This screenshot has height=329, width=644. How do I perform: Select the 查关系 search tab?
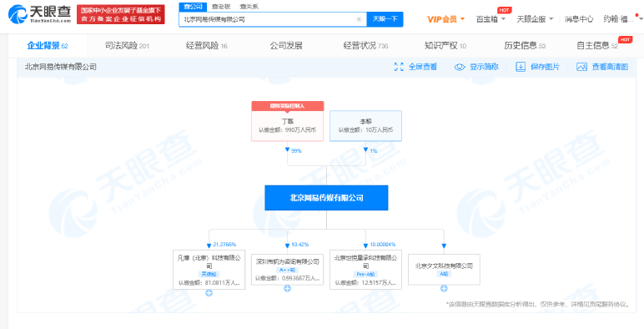coord(249,7)
